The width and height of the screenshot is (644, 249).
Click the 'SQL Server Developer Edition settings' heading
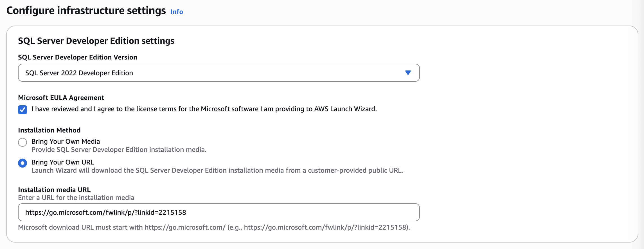point(96,41)
